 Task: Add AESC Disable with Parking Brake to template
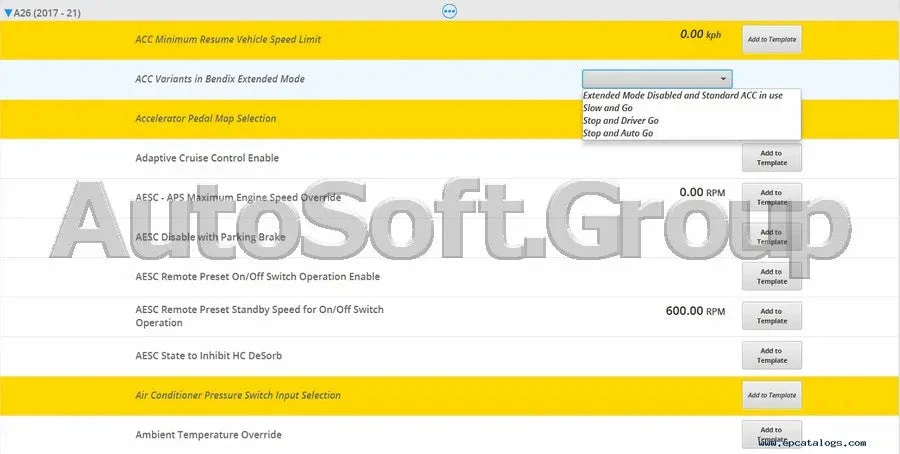point(771,237)
